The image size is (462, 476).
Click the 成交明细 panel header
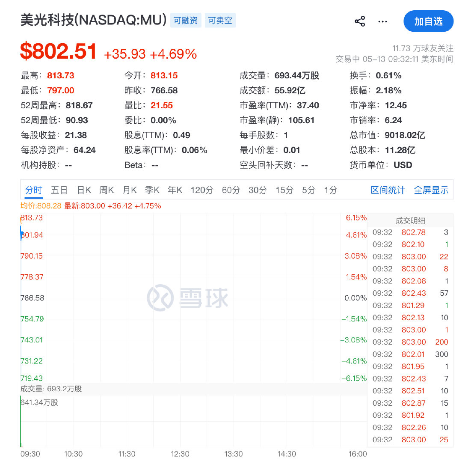(410, 221)
